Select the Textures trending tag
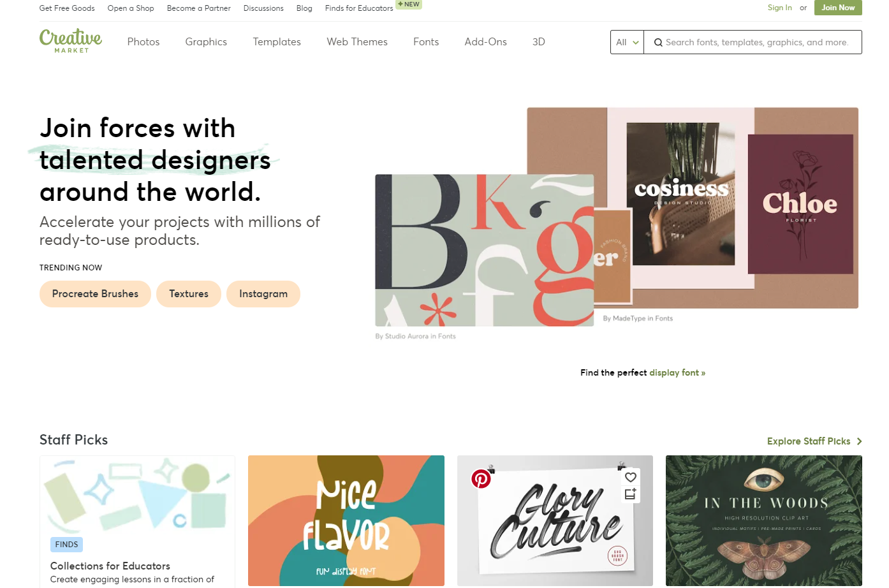Image resolution: width=889 pixels, height=588 pixels. click(189, 294)
